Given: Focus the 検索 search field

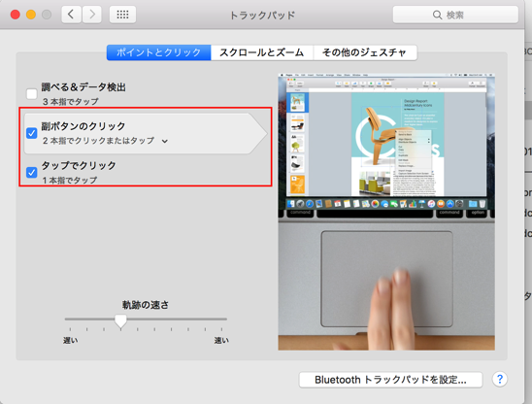Looking at the screenshot, I should 455,15.
